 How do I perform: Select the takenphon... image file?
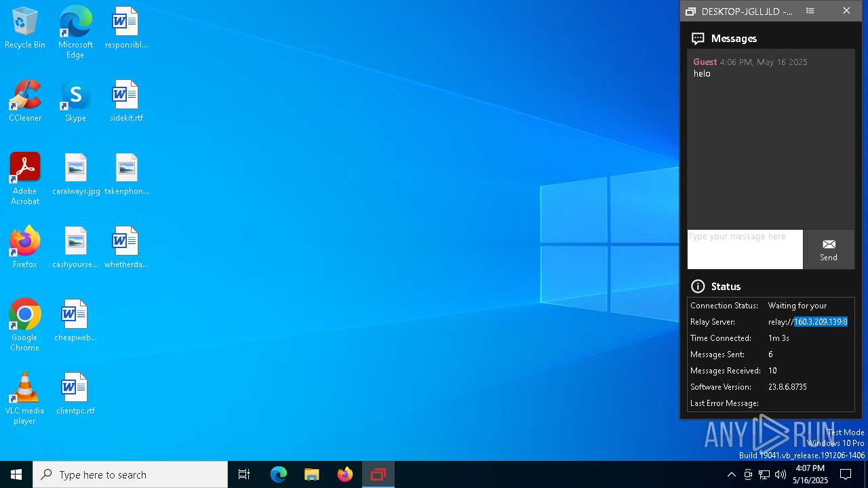click(126, 175)
